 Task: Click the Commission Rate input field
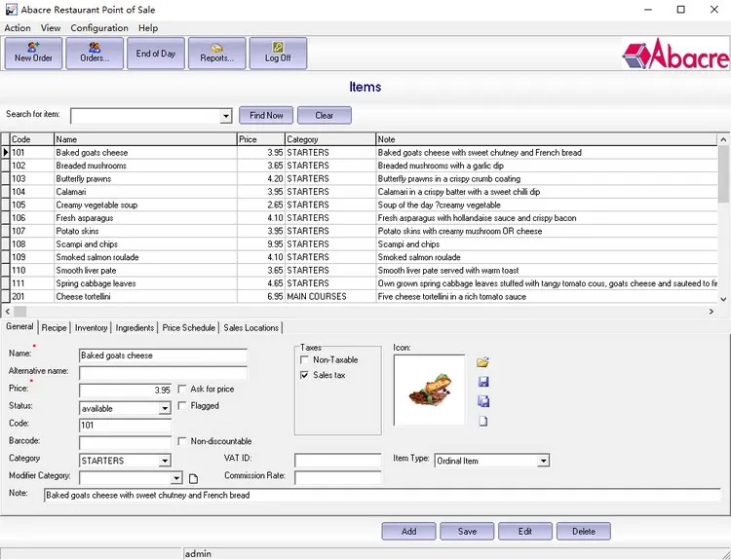pos(338,478)
